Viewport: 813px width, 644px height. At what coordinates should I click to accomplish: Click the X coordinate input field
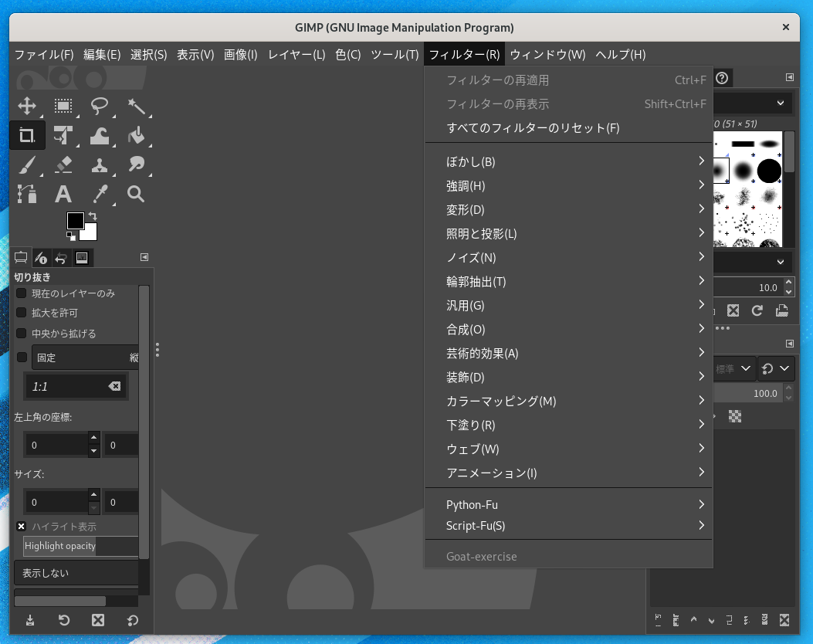[56, 445]
